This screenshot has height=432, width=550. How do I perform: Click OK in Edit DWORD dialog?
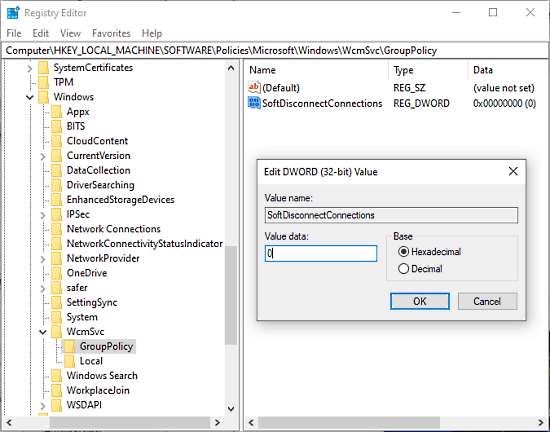[420, 301]
